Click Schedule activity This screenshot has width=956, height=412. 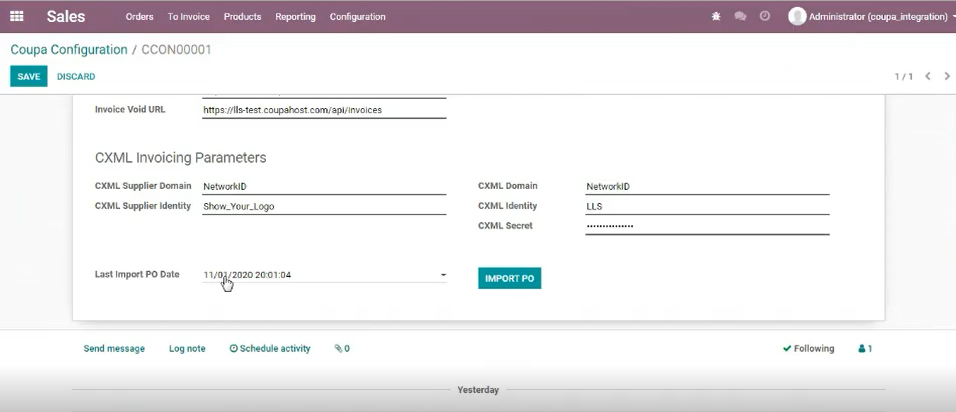click(x=270, y=349)
